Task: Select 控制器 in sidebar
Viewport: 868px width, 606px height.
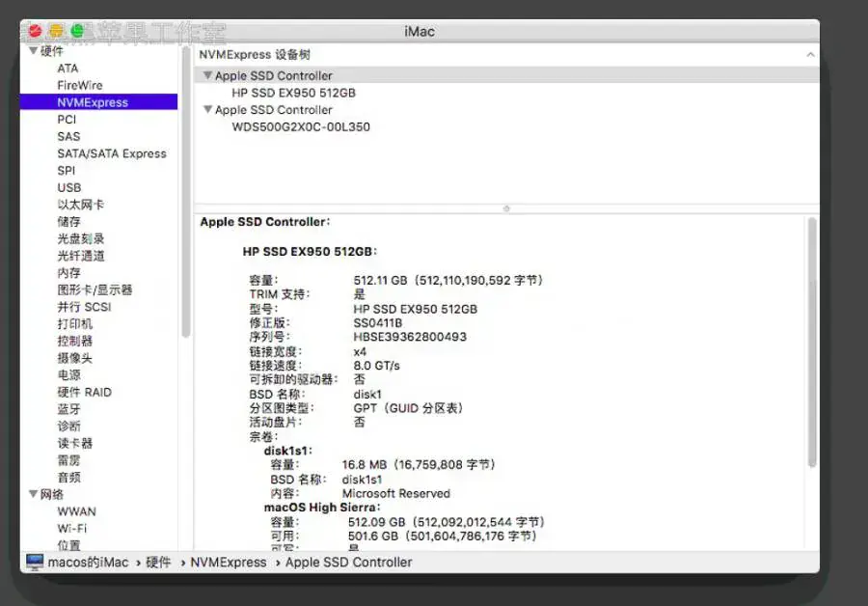Action: (74, 341)
